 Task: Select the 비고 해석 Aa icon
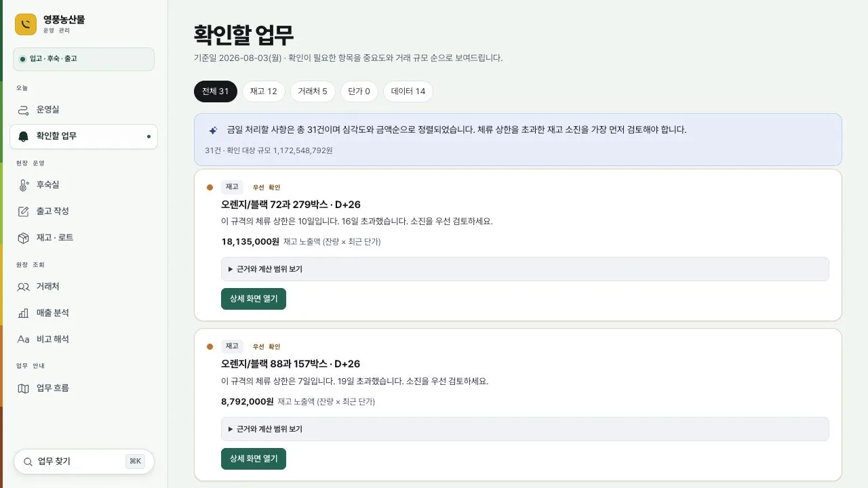pyautogui.click(x=23, y=340)
